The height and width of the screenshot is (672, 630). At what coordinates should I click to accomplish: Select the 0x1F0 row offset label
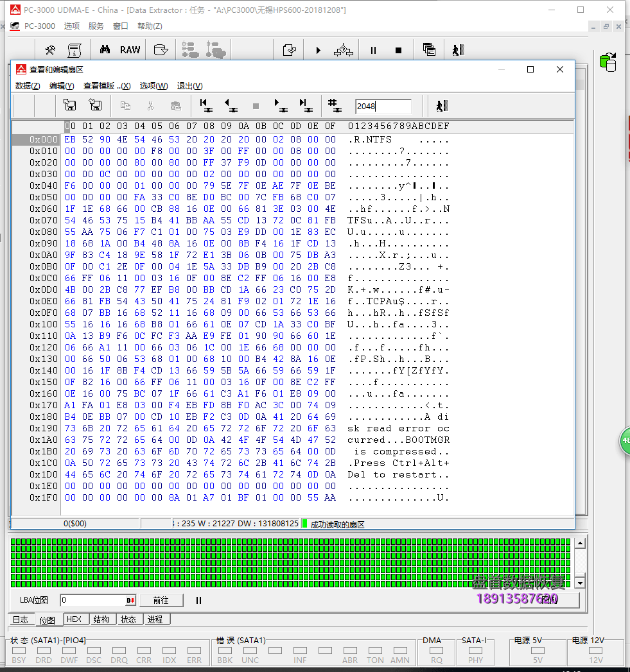tap(43, 497)
